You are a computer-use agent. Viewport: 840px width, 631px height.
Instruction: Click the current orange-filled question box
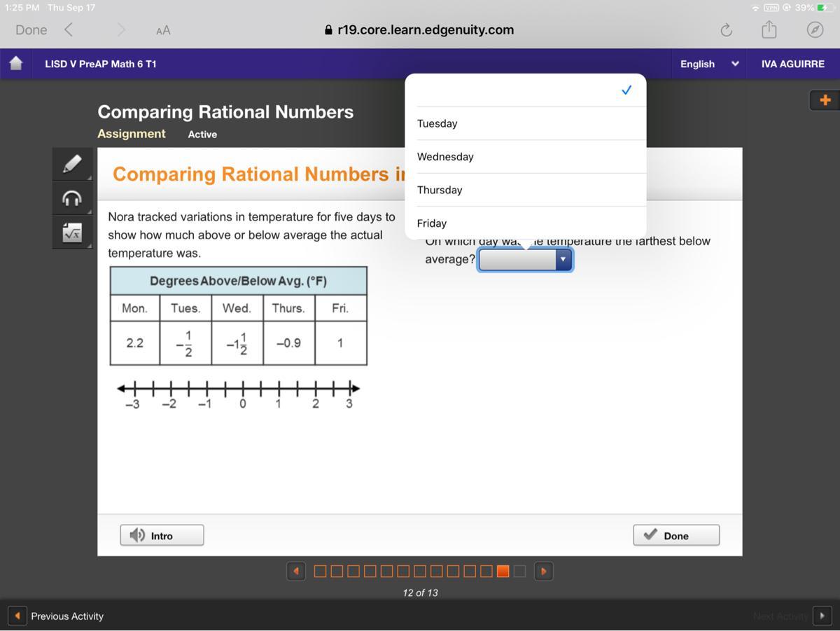(503, 571)
